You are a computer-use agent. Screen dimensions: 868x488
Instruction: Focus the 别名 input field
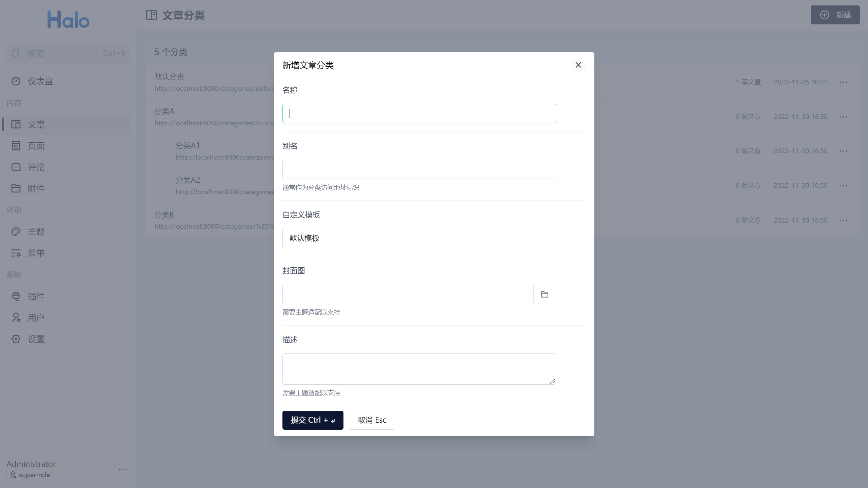tap(419, 169)
